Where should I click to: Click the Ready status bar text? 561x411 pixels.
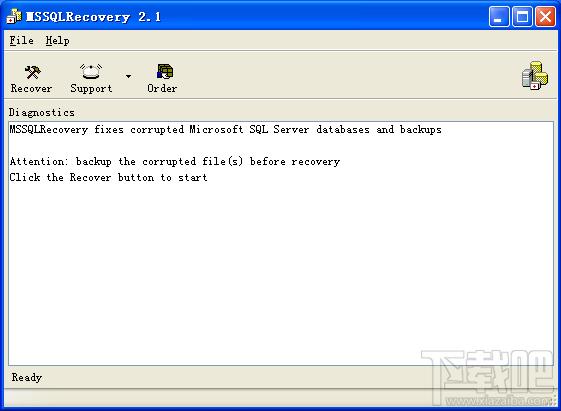pos(27,377)
